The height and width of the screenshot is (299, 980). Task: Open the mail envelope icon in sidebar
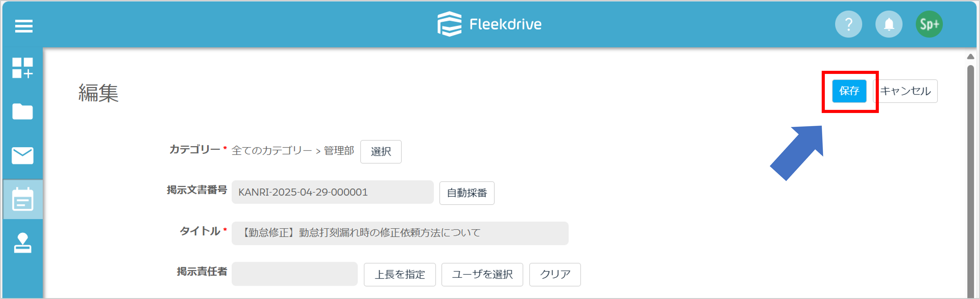(x=22, y=155)
